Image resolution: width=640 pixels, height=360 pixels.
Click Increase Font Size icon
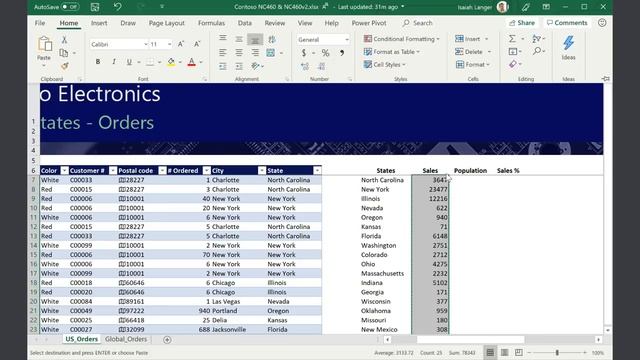[181, 44]
